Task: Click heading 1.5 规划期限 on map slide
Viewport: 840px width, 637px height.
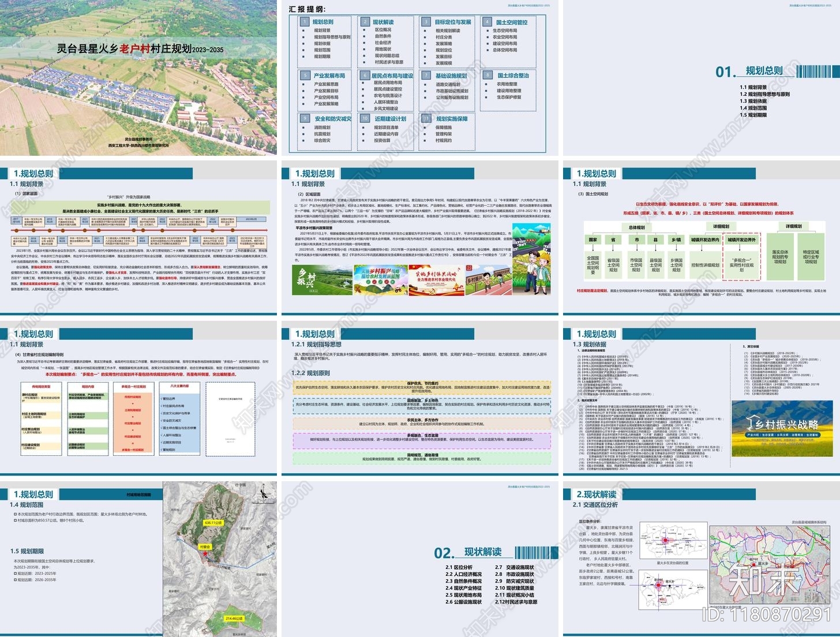Action: [x=27, y=552]
